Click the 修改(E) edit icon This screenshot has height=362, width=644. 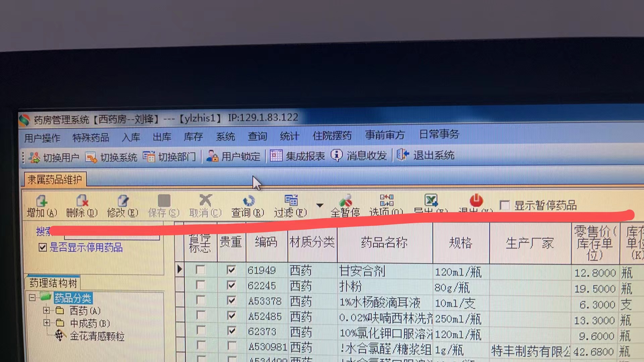point(123,201)
